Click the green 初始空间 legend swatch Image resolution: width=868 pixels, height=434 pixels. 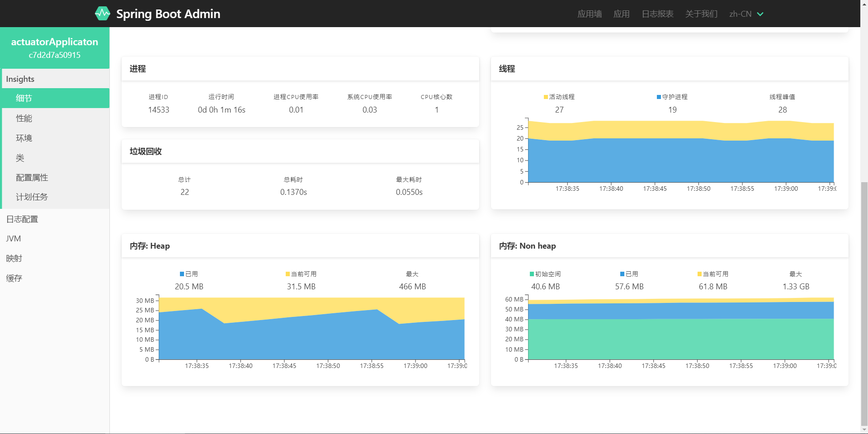point(532,274)
